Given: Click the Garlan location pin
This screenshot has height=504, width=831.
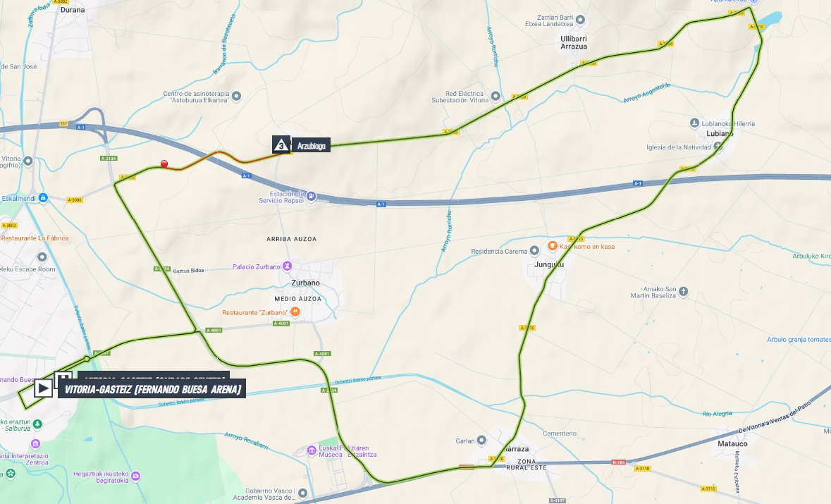Looking at the screenshot, I should click(481, 441).
